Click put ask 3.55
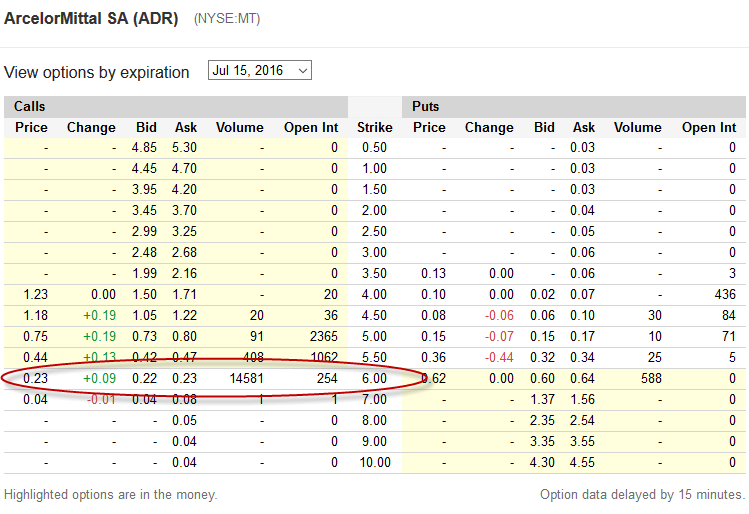749x514 pixels. (582, 442)
